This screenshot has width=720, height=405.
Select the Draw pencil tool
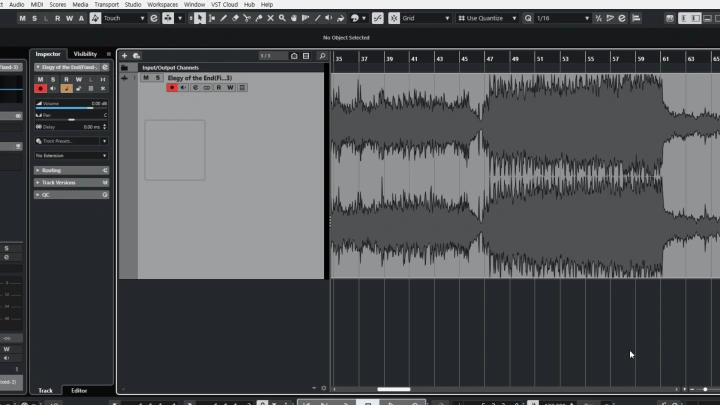click(224, 18)
